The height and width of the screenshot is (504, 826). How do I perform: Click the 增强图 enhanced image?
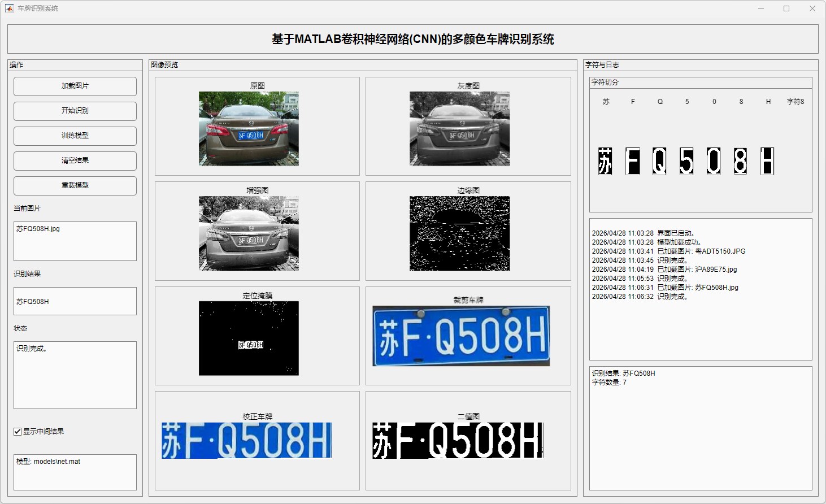click(x=249, y=233)
